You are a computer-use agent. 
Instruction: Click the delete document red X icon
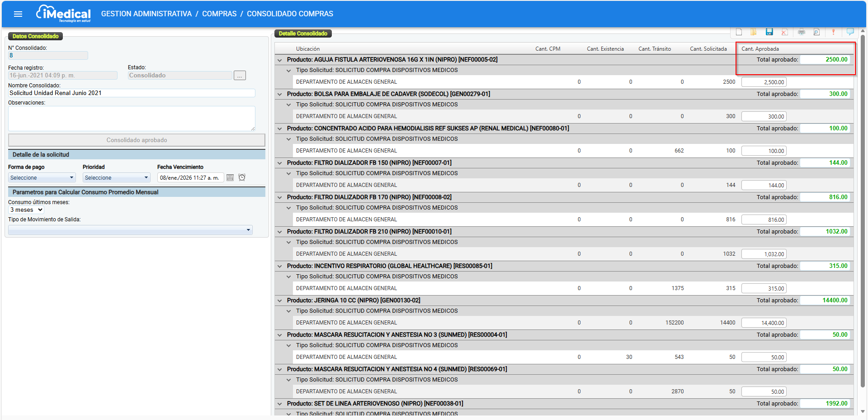(x=785, y=32)
